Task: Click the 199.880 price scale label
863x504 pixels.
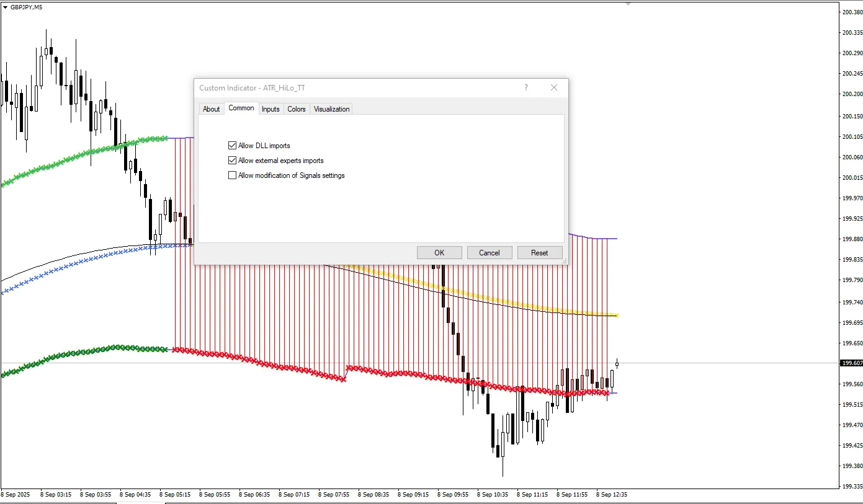Action: pyautogui.click(x=852, y=239)
